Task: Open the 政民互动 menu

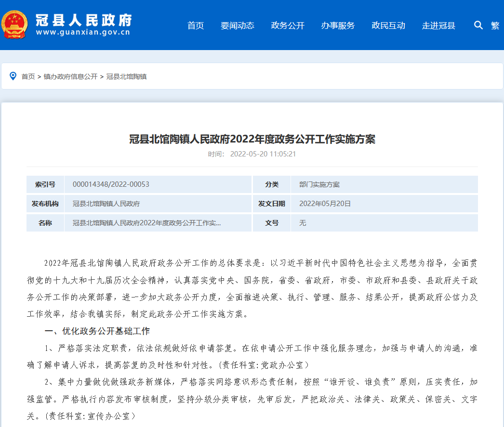Action: pos(388,26)
